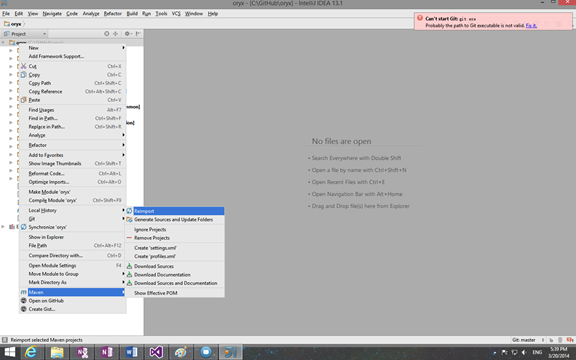Open Visual Studio from the taskbar

click(156, 352)
